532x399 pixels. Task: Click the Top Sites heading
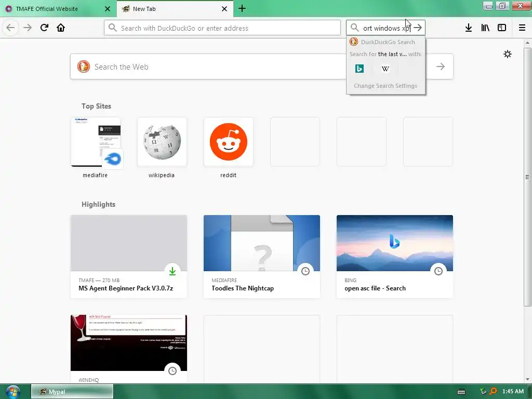coord(96,106)
